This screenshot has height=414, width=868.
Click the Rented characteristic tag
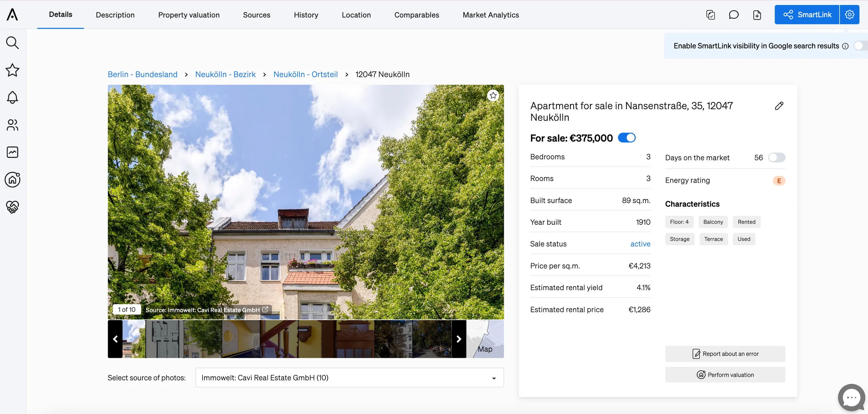[x=747, y=222]
